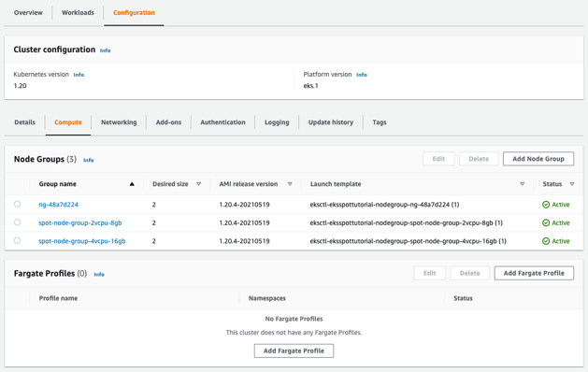The width and height of the screenshot is (588, 372).
Task: Click Delete button in Fargate Profiles
Action: pos(469,273)
